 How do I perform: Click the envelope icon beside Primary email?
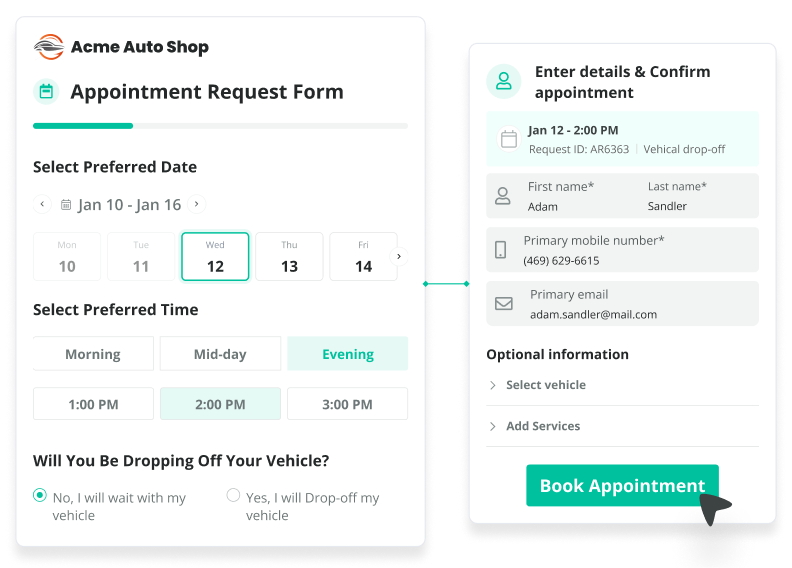504,303
